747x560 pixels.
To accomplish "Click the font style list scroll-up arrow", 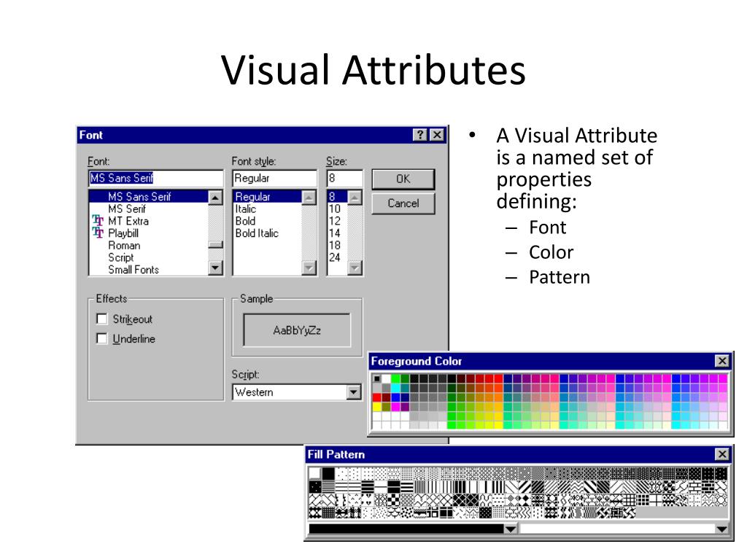I will tap(309, 197).
